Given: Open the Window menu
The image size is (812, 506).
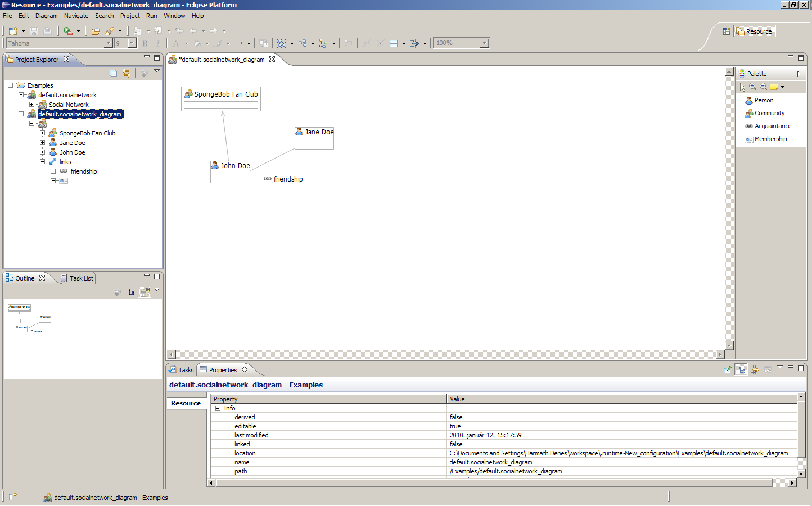Looking at the screenshot, I should [174, 16].
